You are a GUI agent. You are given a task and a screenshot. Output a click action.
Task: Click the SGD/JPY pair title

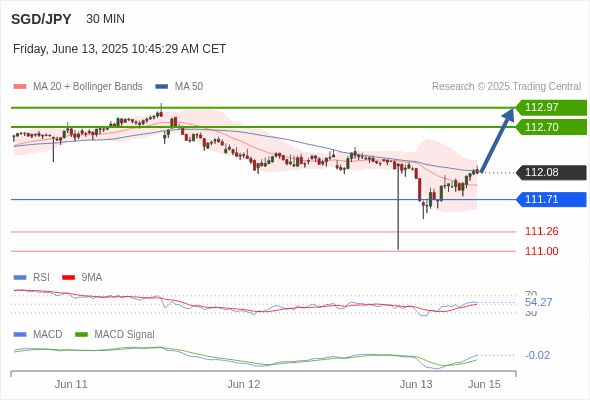[x=41, y=19]
